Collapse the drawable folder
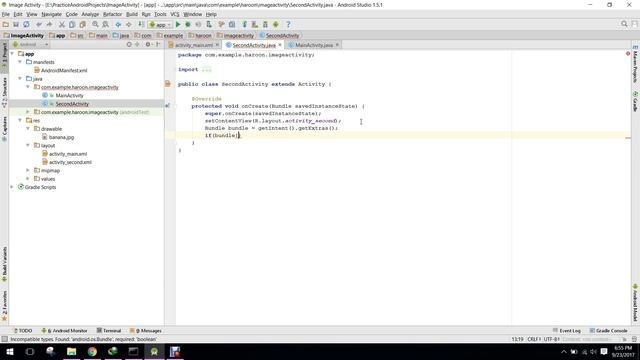 28,129
